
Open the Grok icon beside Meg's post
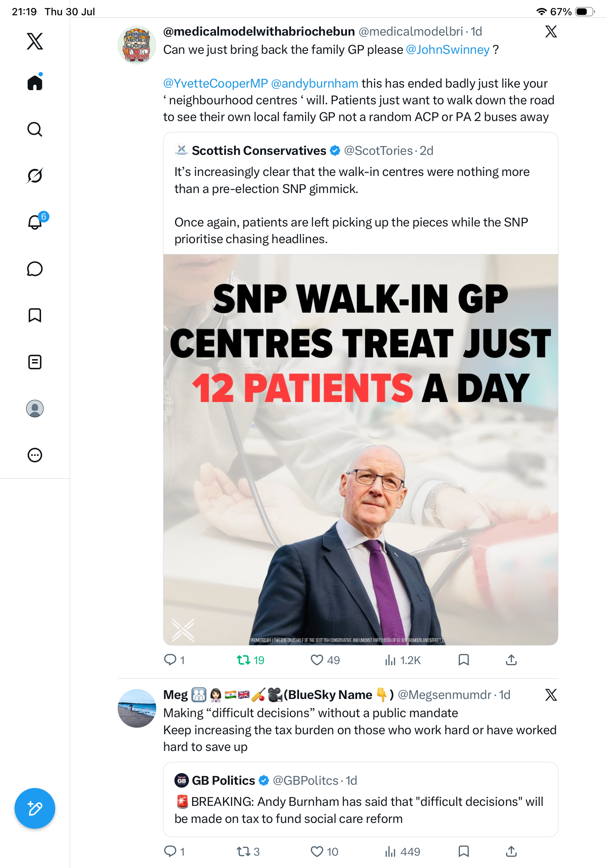pos(551,695)
